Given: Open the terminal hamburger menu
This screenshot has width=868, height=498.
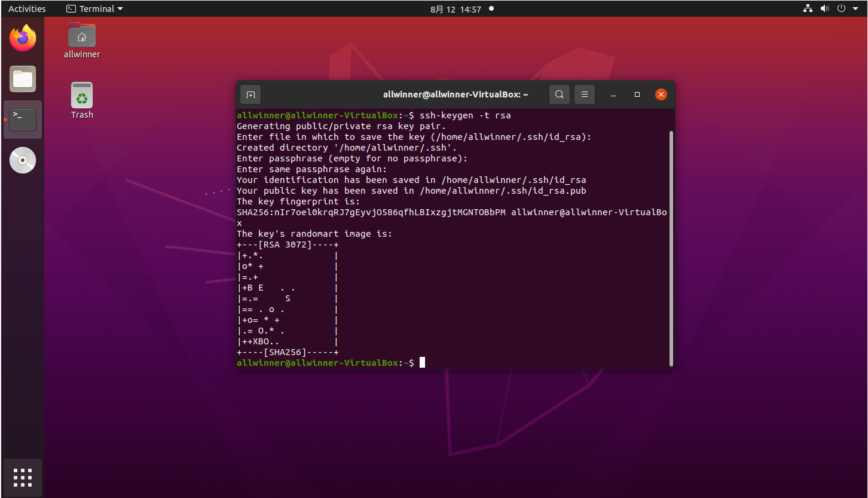Looking at the screenshot, I should 585,94.
